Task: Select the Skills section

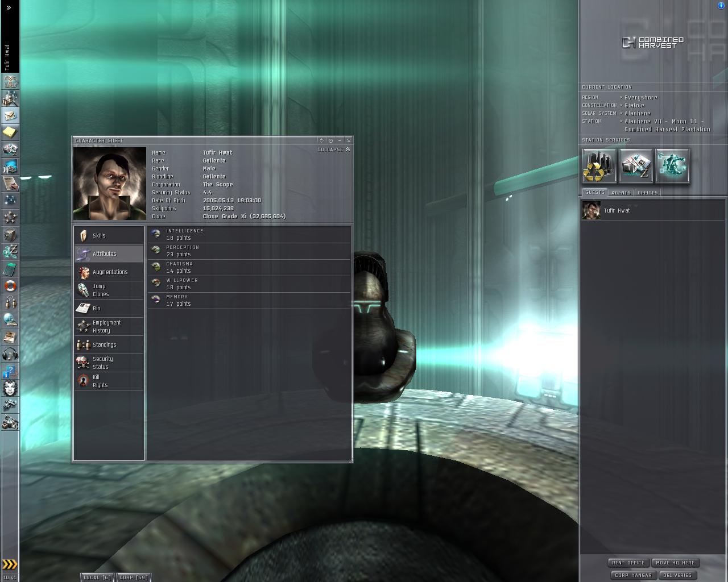Action: [109, 235]
